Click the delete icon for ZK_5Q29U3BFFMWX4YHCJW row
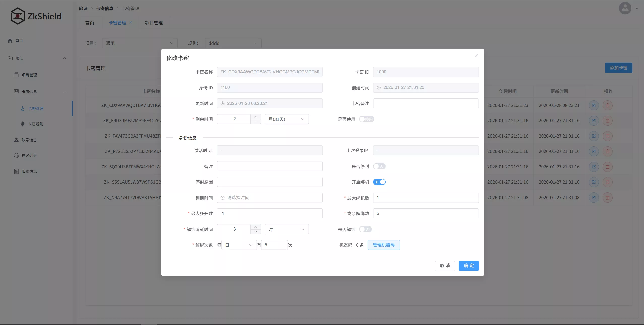Viewport: 644px width, 325px height. click(607, 167)
